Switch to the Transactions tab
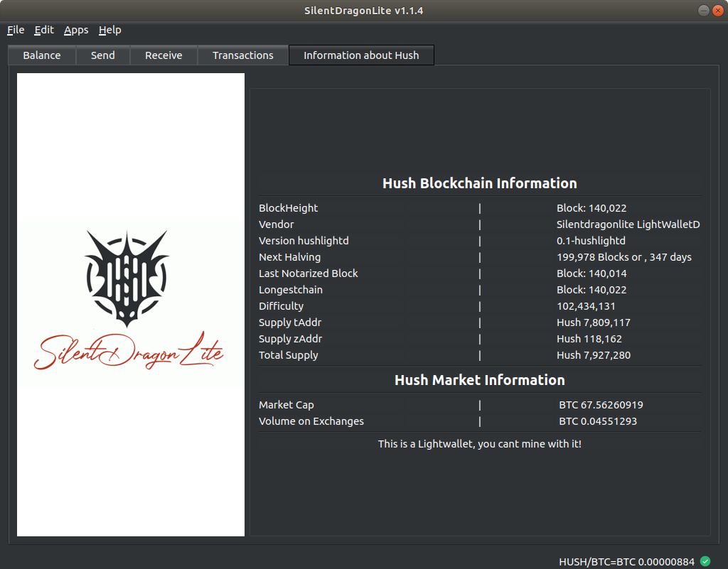The image size is (728, 569). click(243, 55)
